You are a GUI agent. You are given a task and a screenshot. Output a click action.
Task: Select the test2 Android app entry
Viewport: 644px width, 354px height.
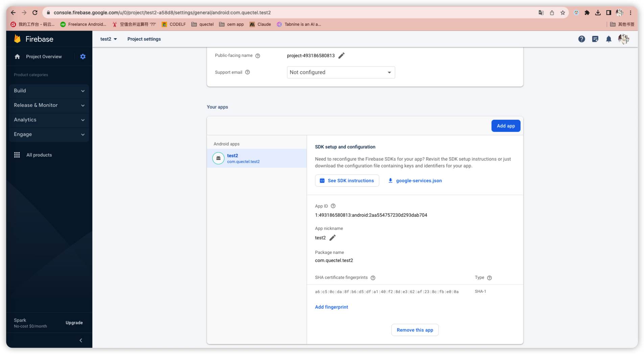click(x=257, y=158)
